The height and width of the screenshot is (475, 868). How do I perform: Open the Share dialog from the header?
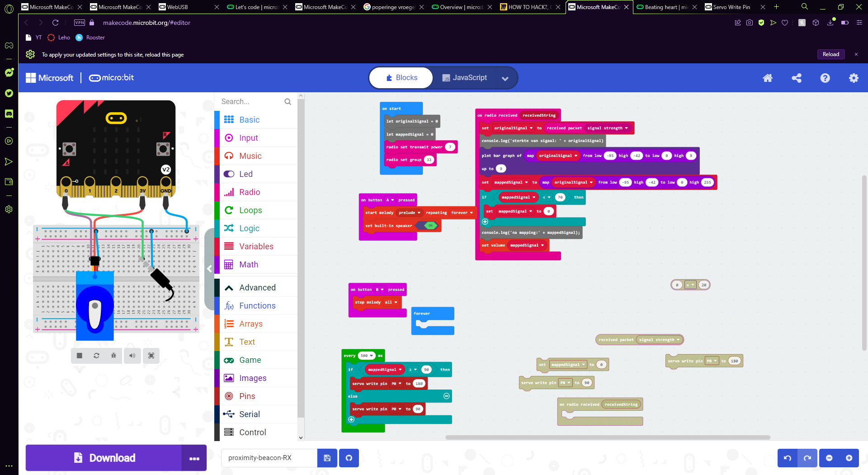point(797,78)
